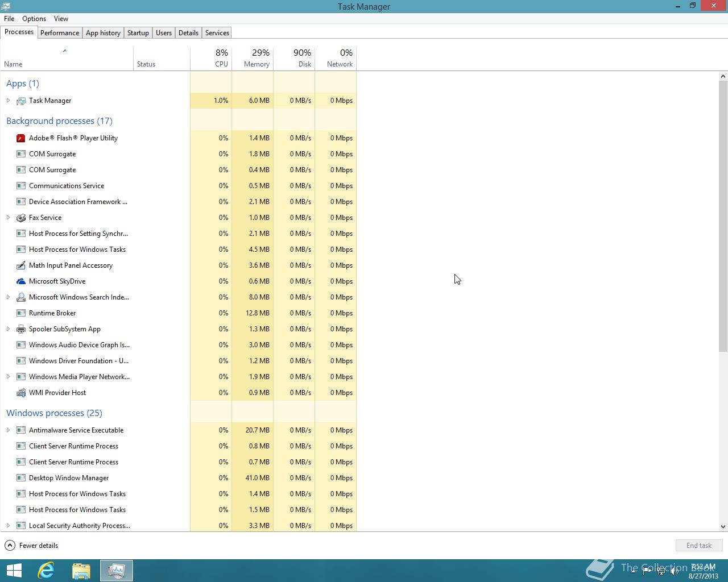The width and height of the screenshot is (728, 582).
Task: Sort processes by Network column
Action: coord(336,59)
